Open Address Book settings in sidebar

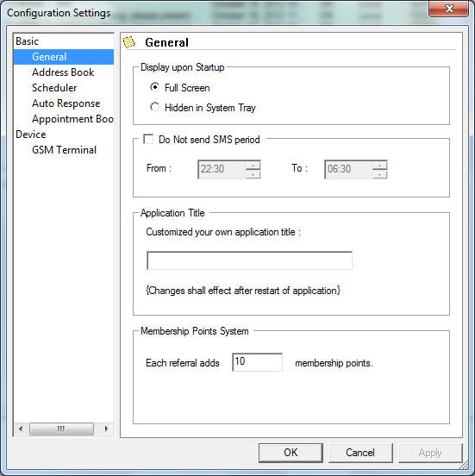click(63, 72)
